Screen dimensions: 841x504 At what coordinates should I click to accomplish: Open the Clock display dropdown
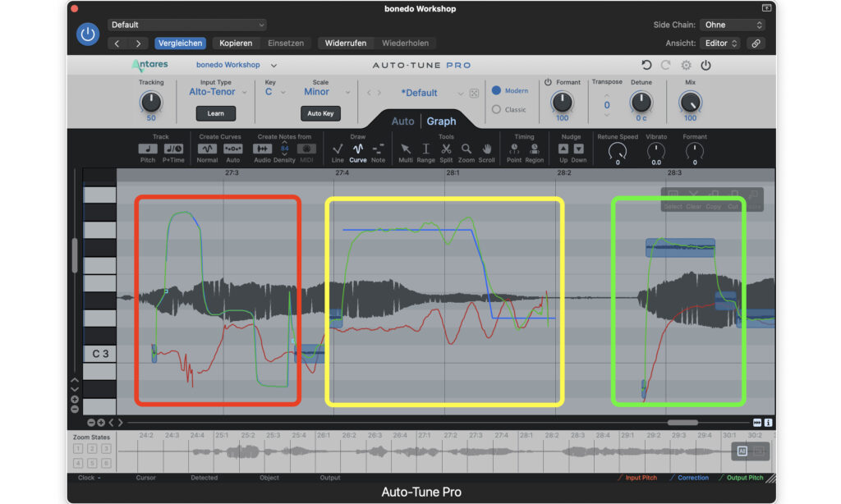point(89,478)
